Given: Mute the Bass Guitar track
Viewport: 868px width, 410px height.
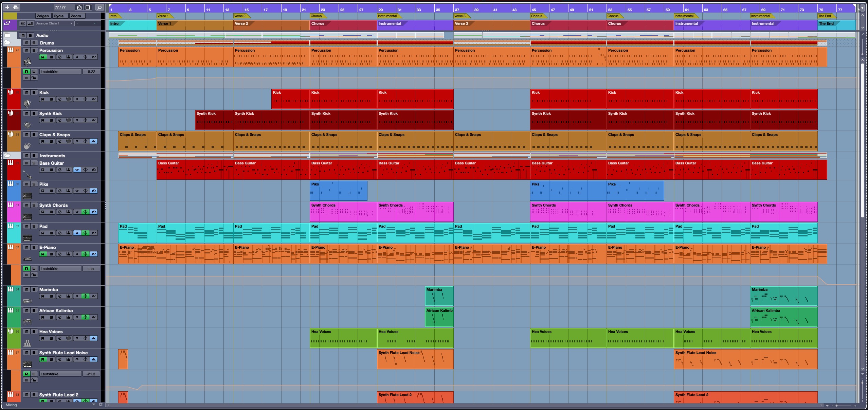Looking at the screenshot, I should (26, 163).
